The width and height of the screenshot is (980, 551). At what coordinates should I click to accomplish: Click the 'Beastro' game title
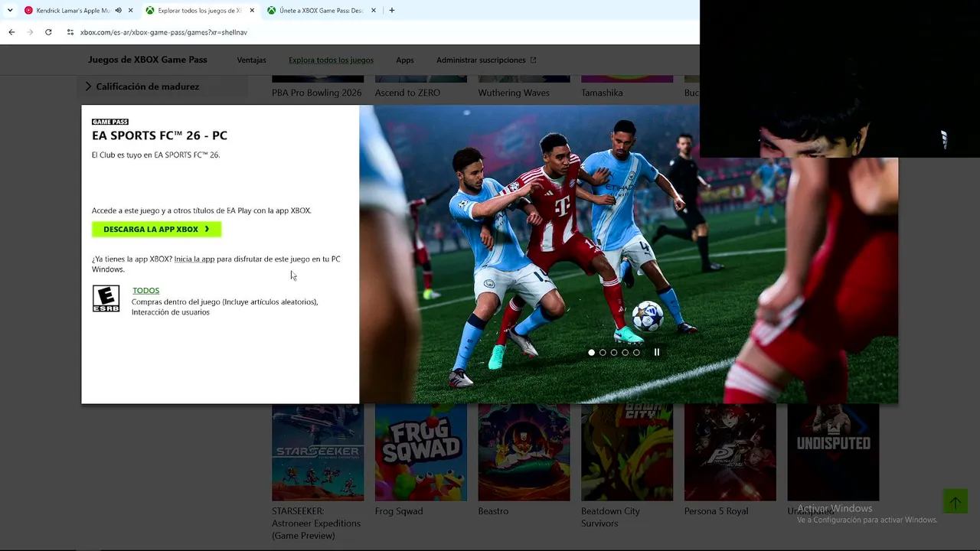click(x=493, y=511)
